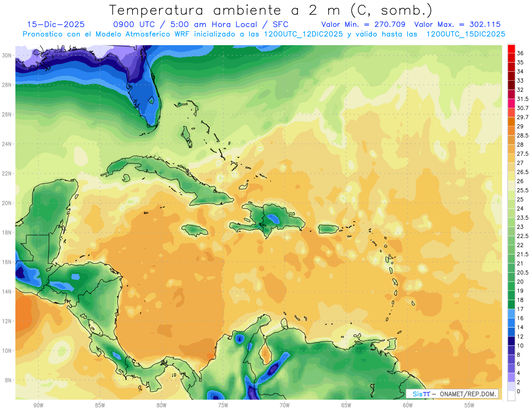Click the "10N" latitude label
The width and height of the screenshot is (532, 411).
pos(8,351)
